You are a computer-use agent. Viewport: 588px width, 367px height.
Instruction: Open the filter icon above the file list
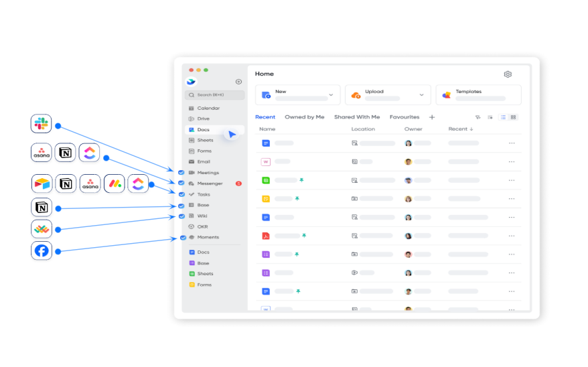477,117
